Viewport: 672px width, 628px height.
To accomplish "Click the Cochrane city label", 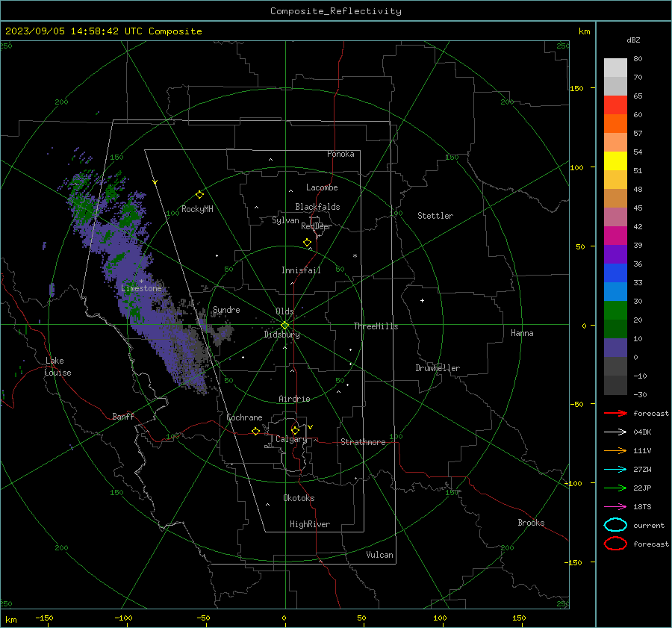I will (244, 417).
